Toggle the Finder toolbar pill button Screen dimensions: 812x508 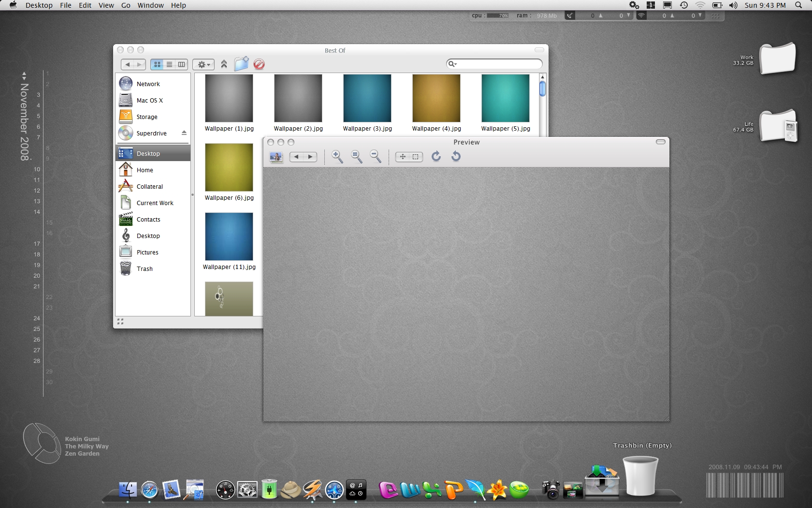pos(539,50)
